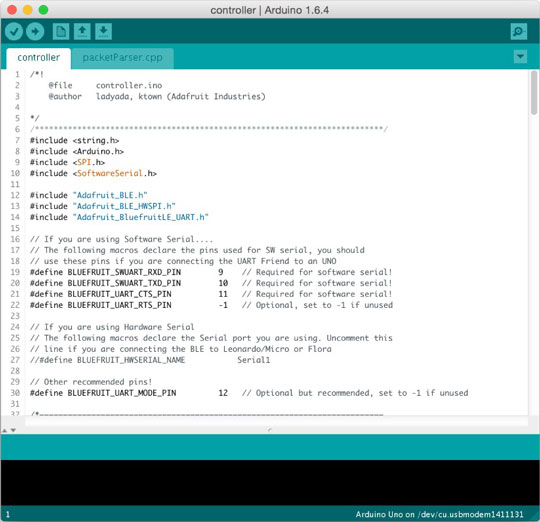540x522 pixels.
Task: Open the Serial Monitor magnifier icon
Action: (x=519, y=32)
